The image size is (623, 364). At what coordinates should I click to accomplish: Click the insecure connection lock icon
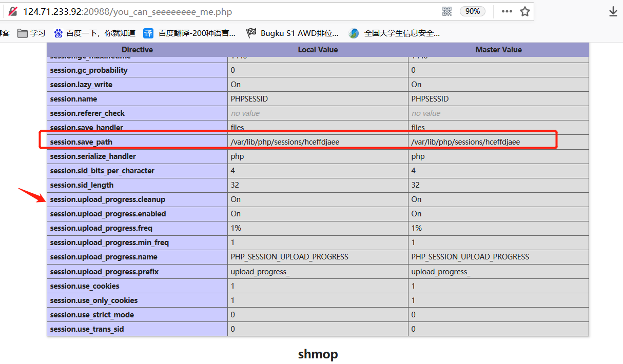[12, 11]
